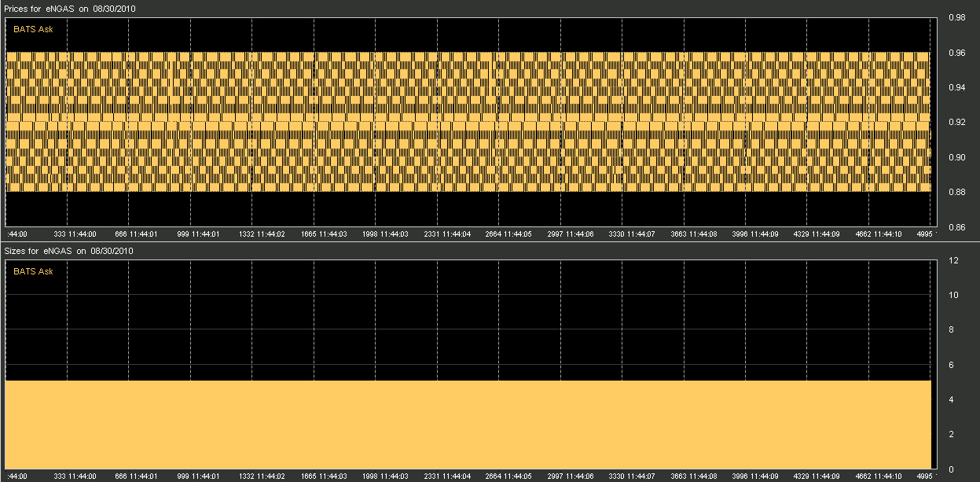The width and height of the screenshot is (980, 482).
Task: Click the 12 label on Sizes axis
Action: click(952, 260)
